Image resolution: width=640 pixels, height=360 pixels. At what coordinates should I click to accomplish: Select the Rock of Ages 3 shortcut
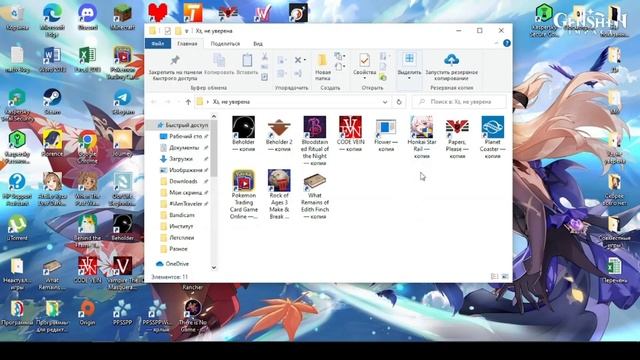(x=279, y=194)
